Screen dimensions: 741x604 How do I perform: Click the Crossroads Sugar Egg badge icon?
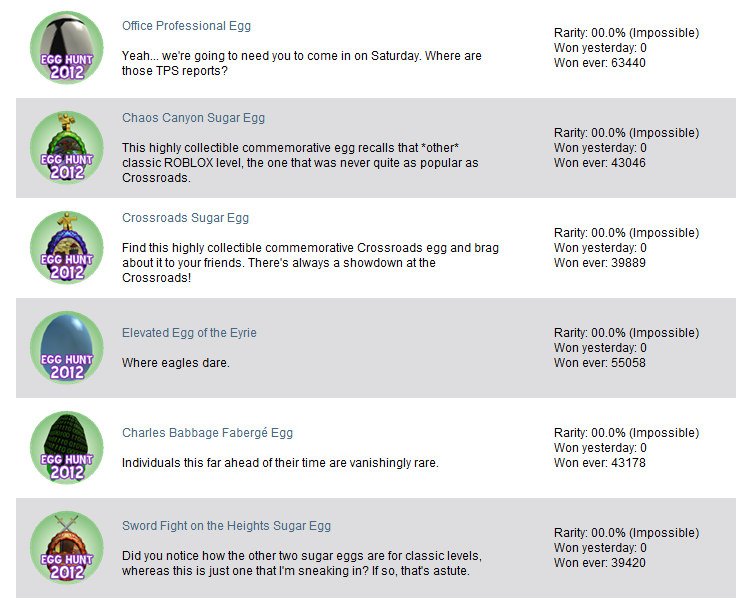click(x=67, y=248)
